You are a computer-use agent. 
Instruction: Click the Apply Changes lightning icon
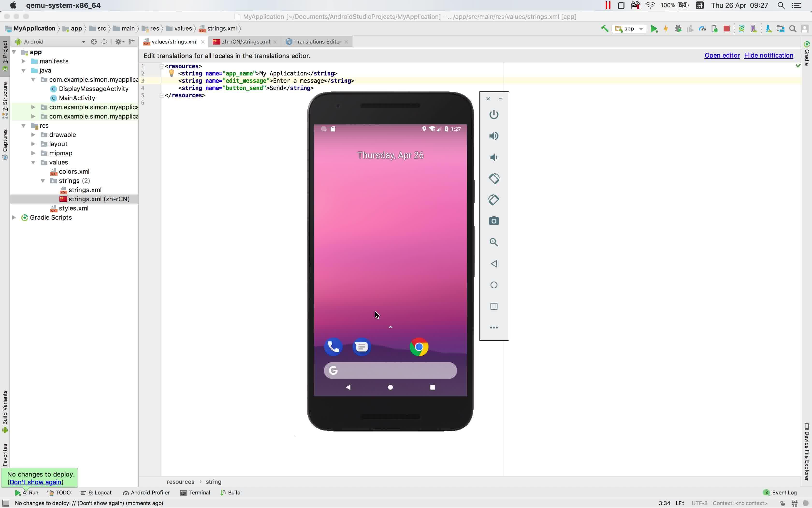pos(666,29)
